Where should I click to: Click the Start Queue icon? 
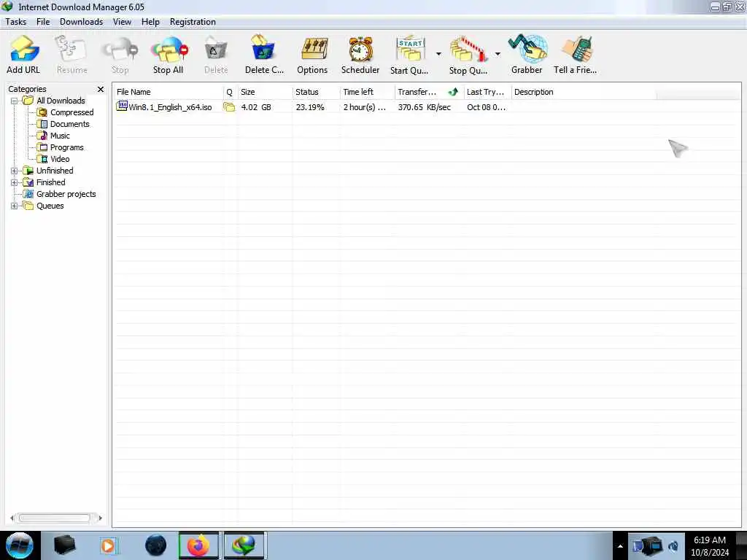point(410,50)
